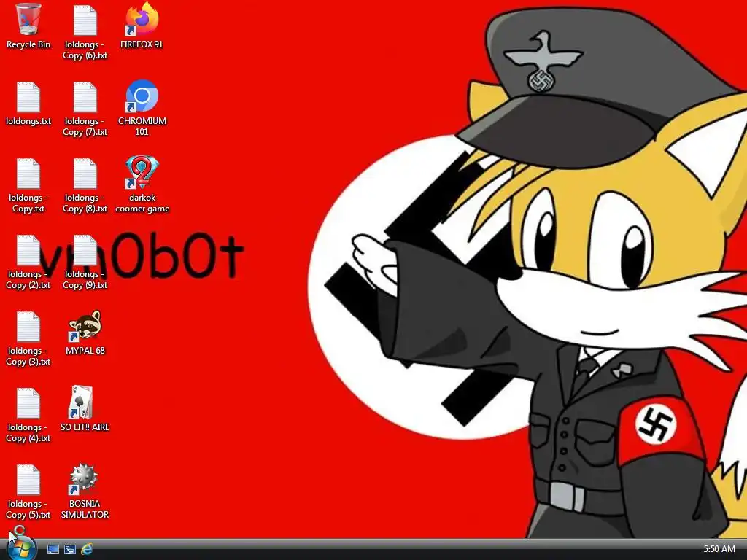Select the FIREFOX 91 shortcut
The image size is (747, 560).
pos(142,26)
